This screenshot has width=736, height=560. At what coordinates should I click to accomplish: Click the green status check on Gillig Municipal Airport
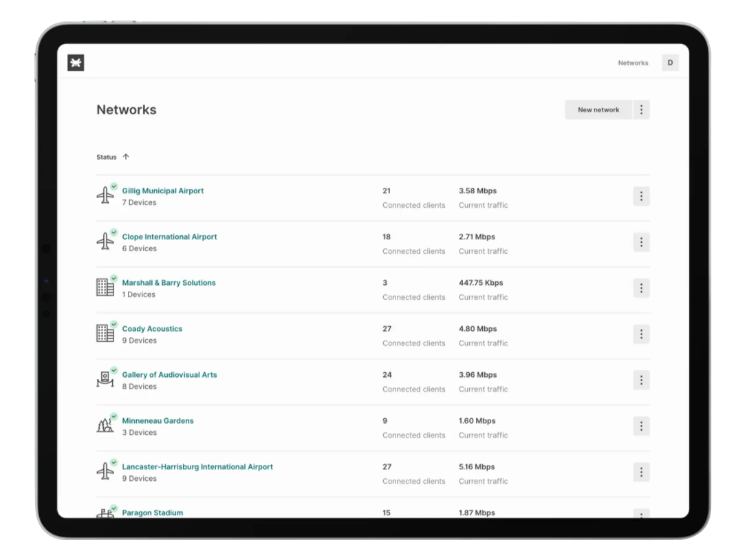(x=114, y=186)
